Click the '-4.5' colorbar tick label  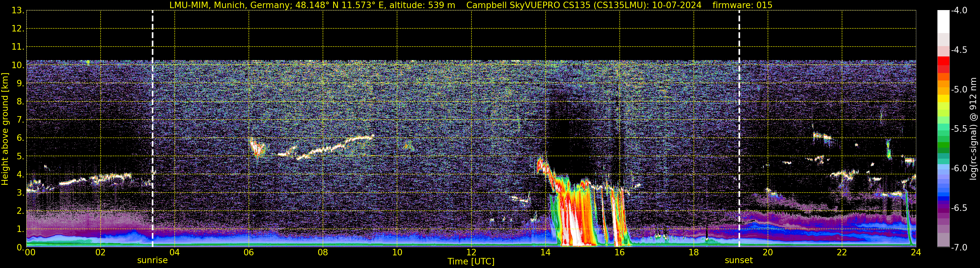pos(959,50)
